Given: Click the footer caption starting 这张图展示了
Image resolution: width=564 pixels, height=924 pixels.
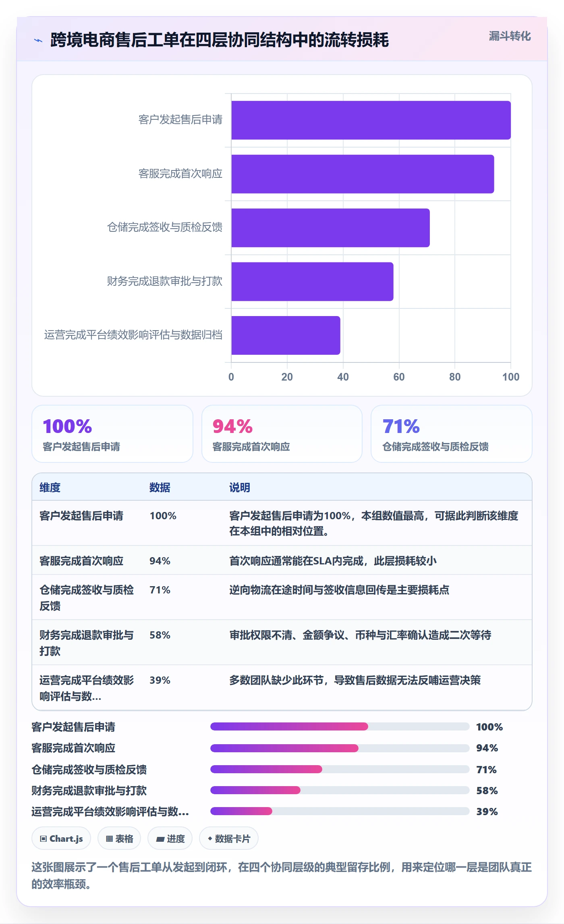Looking at the screenshot, I should 282,875.
